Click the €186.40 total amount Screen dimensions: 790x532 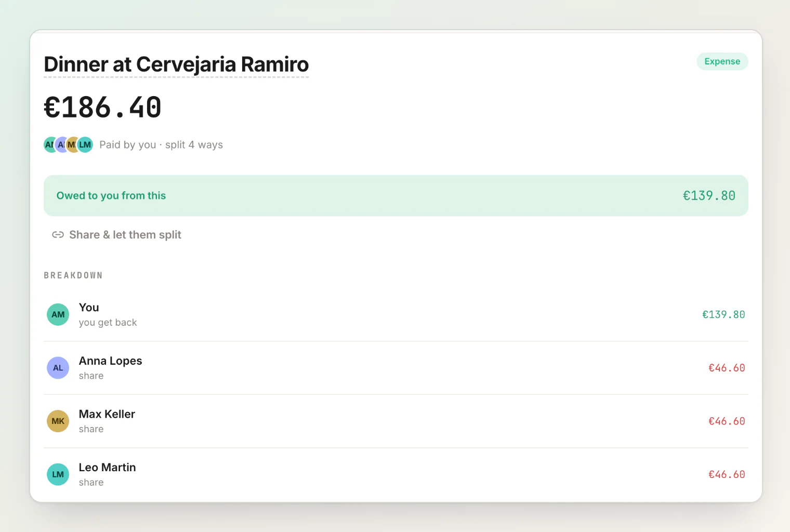click(x=102, y=108)
